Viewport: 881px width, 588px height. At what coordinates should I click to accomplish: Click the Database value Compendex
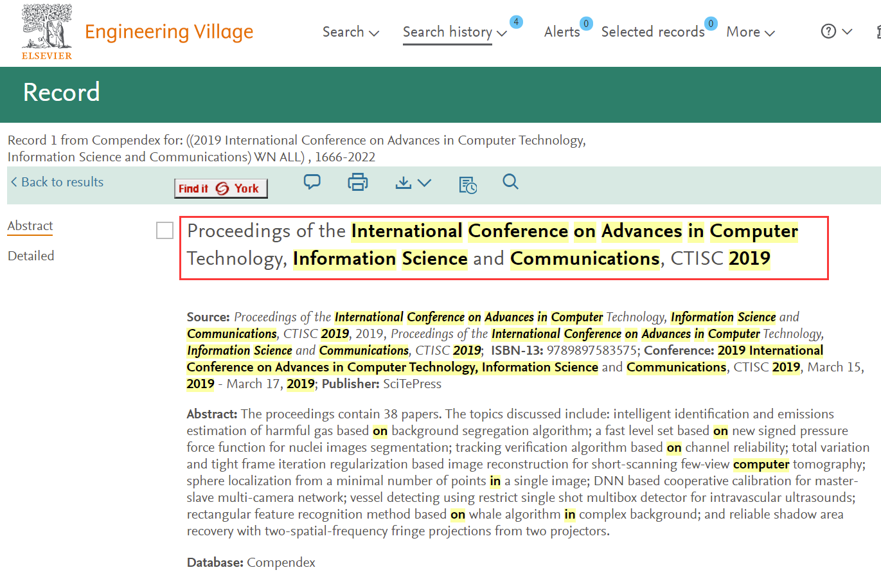point(281,562)
